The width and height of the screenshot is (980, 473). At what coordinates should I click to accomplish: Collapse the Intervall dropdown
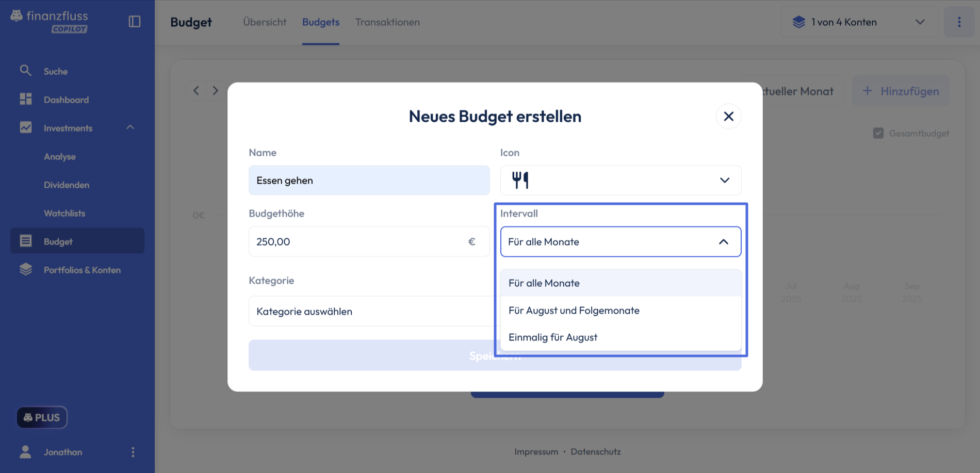pyautogui.click(x=724, y=242)
